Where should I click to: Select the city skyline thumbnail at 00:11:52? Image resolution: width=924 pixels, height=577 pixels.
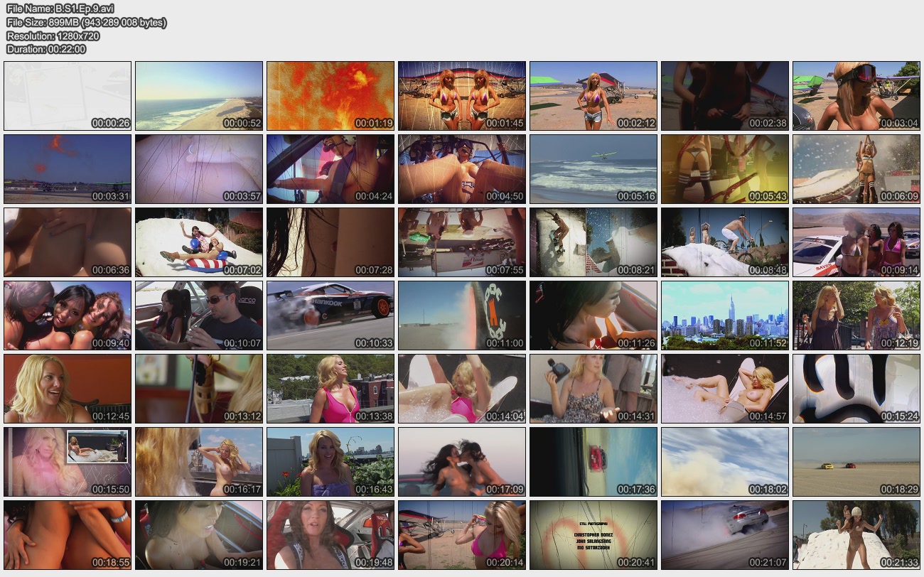pos(725,316)
